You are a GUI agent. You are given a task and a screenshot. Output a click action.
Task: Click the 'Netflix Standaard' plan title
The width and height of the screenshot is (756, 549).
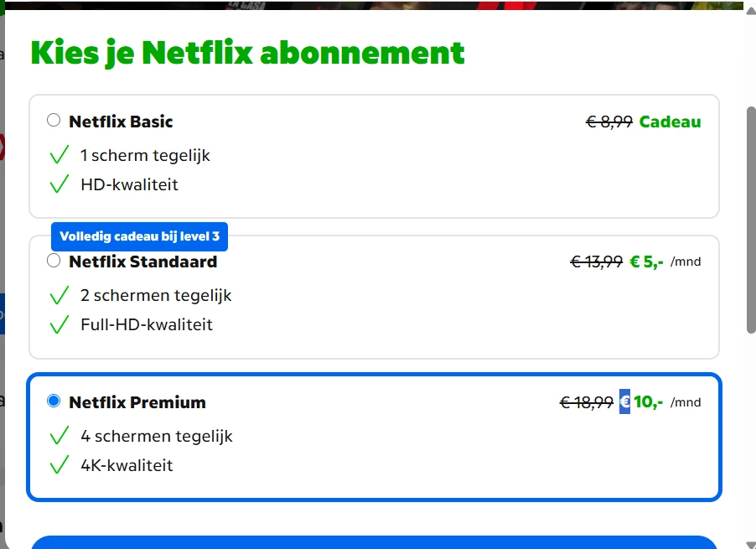(x=142, y=262)
